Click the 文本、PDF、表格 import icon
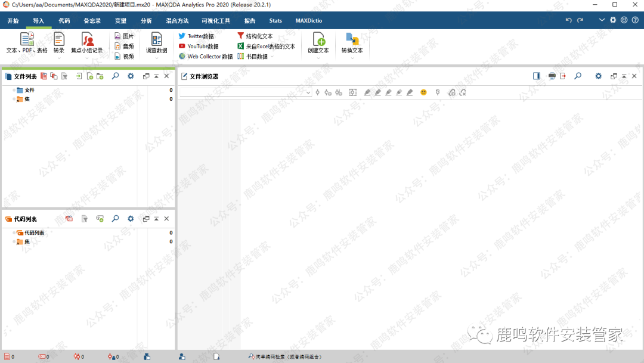644x363 pixels. click(x=27, y=40)
